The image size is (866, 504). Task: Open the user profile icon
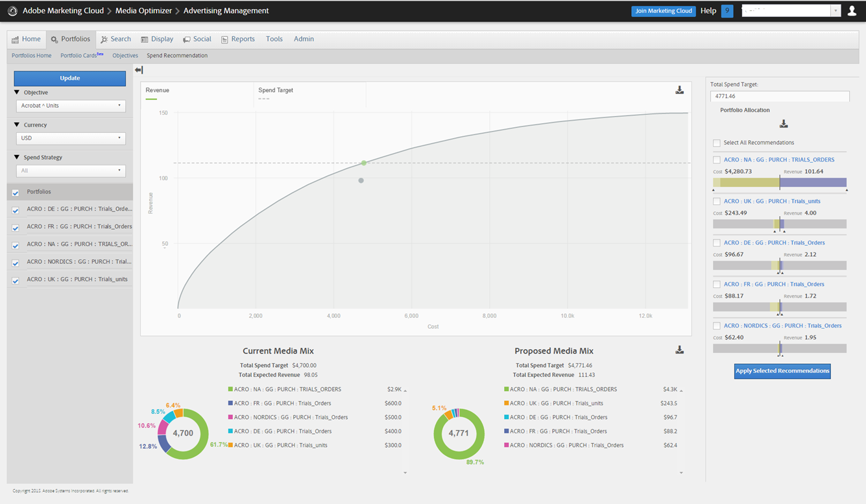click(852, 11)
